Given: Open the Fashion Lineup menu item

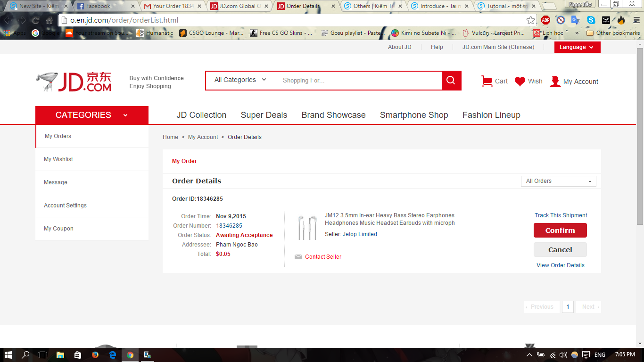Looking at the screenshot, I should pyautogui.click(x=491, y=115).
